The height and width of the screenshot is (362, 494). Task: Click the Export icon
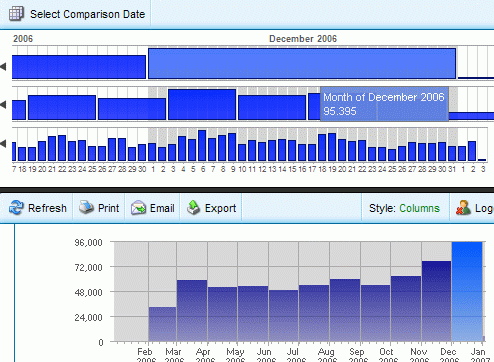pos(193,207)
